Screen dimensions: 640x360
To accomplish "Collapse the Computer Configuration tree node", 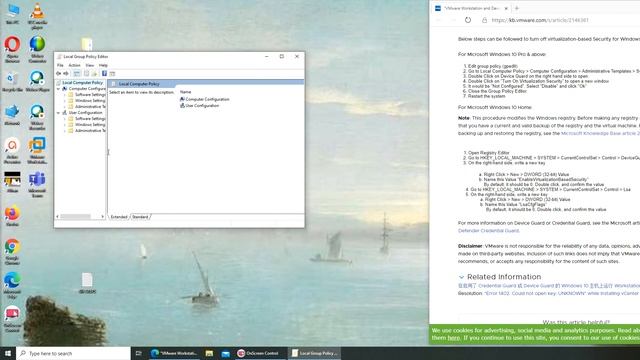I will (58, 89).
